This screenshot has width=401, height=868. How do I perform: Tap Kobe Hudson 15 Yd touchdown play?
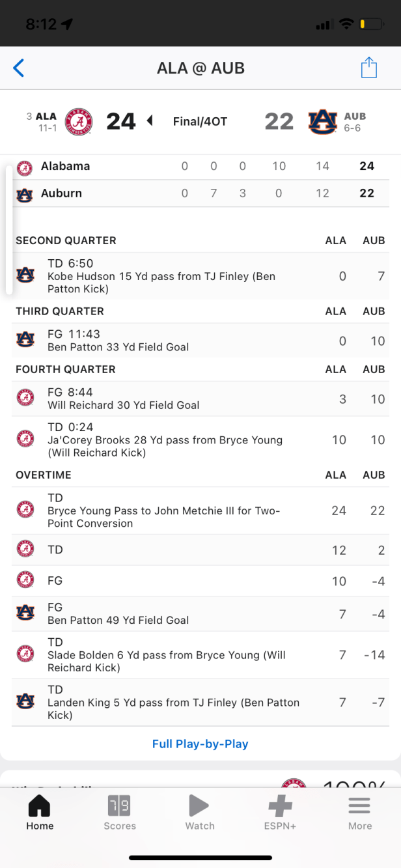click(161, 277)
